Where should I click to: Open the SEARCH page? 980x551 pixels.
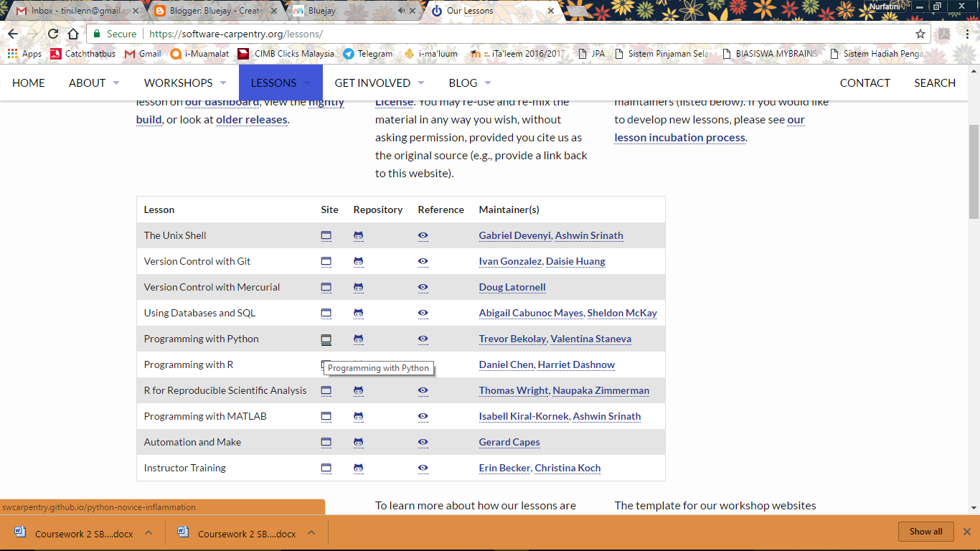tap(935, 83)
